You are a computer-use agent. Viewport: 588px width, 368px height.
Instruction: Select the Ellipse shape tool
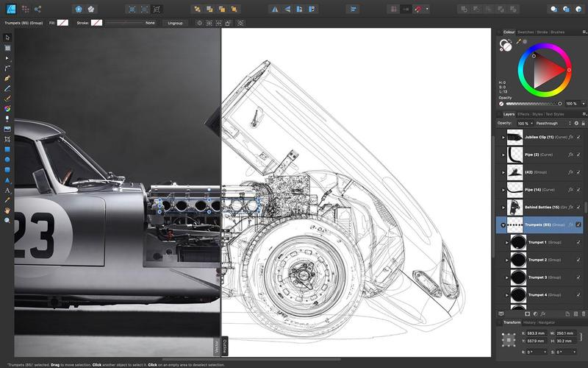coord(7,160)
